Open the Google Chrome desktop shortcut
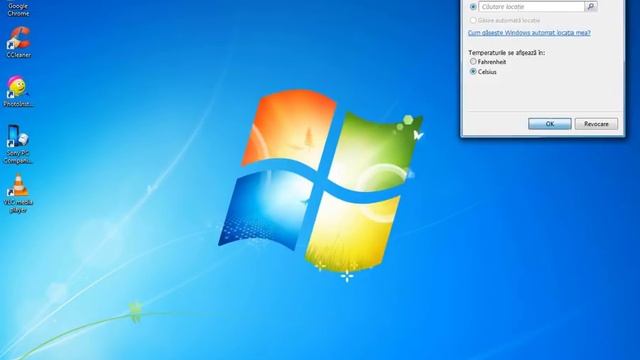This screenshot has height=360, width=640. coord(18,8)
